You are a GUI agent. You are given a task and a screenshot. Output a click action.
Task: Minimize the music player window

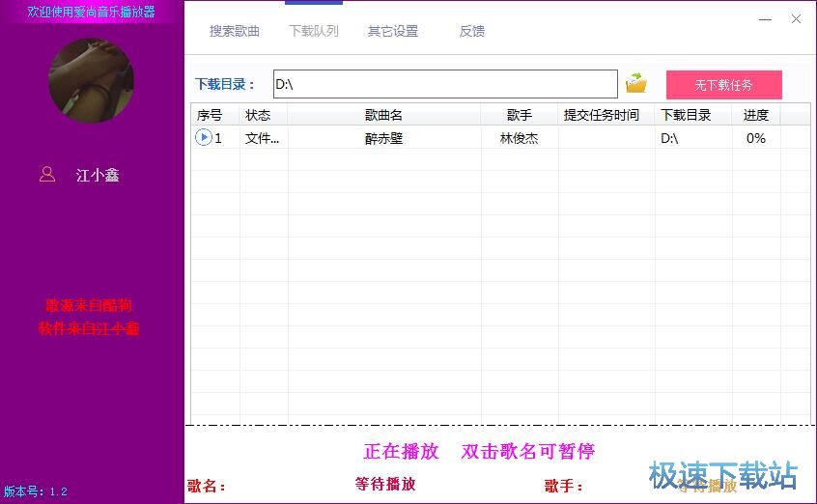765,20
